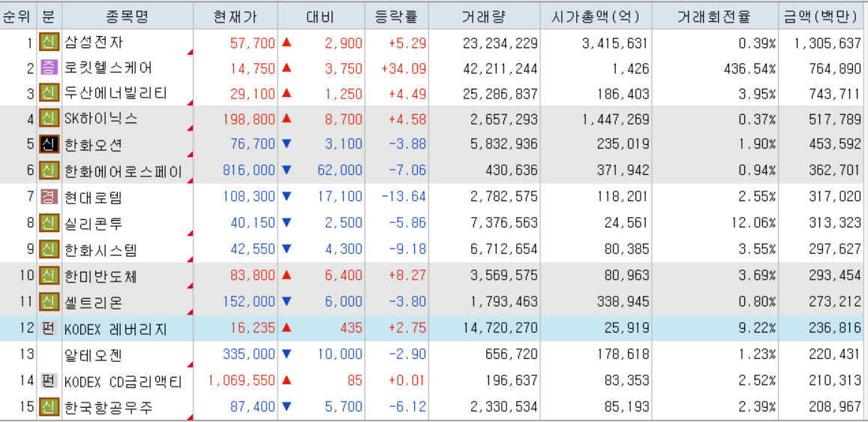
Task: Click the volume value 656,720
Action: tap(510, 354)
